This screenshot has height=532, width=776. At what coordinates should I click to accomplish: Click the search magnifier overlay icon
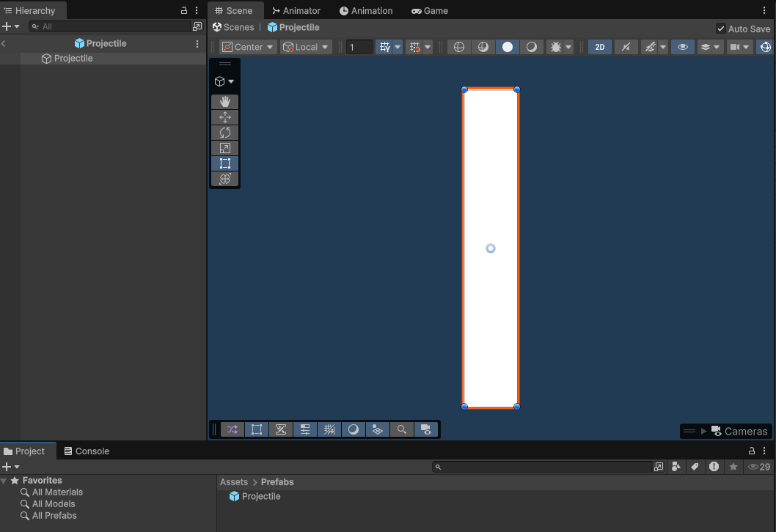coord(402,429)
